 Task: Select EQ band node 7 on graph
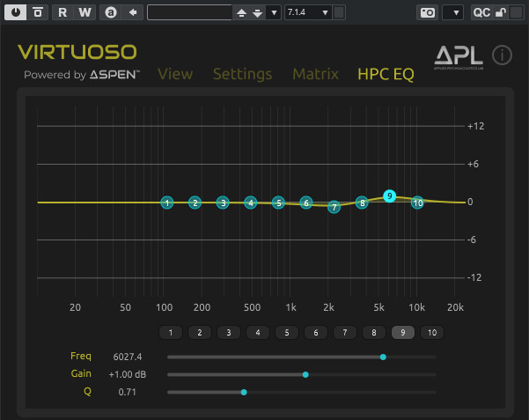[x=334, y=207]
